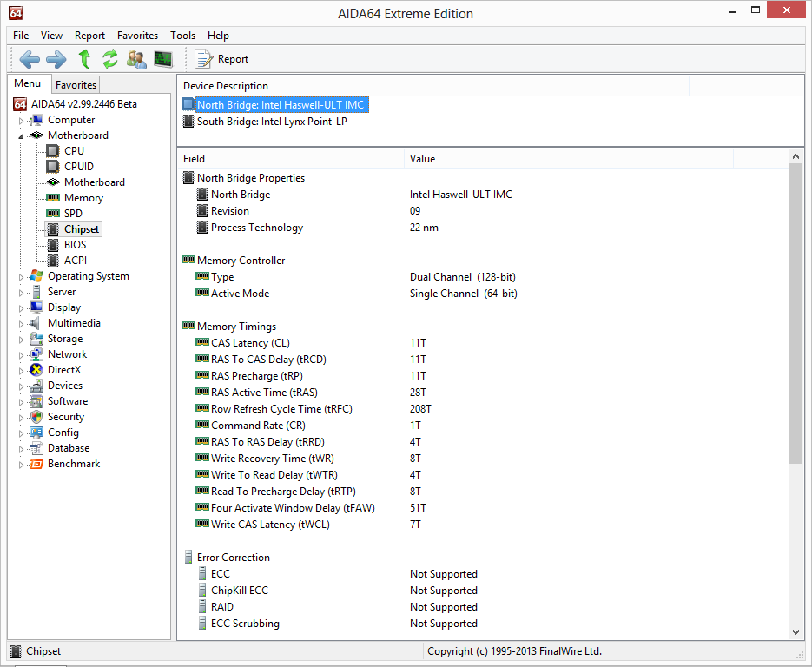Screen dimensions: 812x667
Task: Switch to the Favorites tab
Action: click(x=76, y=84)
